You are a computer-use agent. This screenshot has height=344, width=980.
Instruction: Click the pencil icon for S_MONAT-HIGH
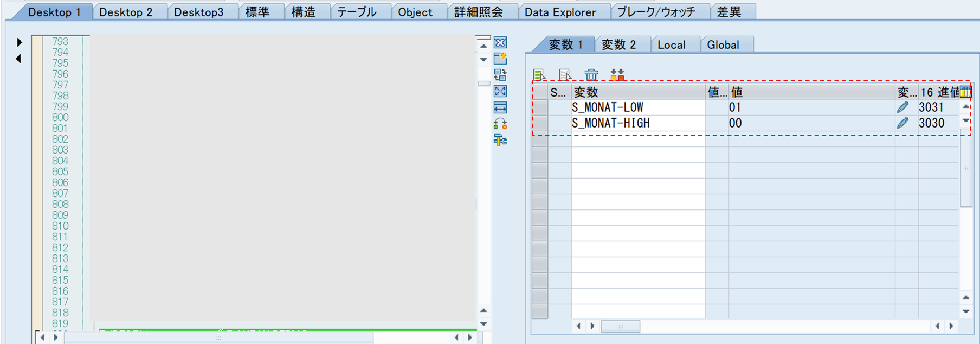pyautogui.click(x=902, y=123)
